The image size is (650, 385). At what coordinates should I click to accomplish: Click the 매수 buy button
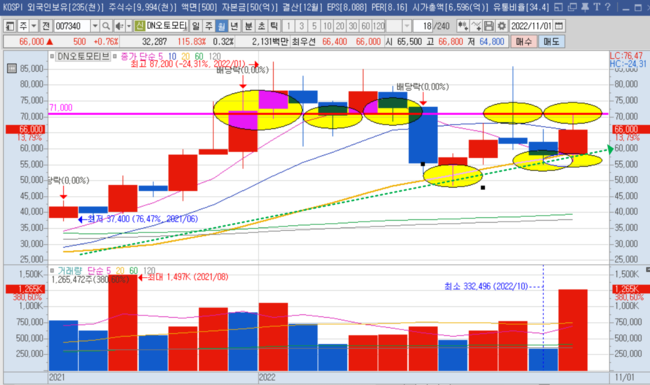pyautogui.click(x=524, y=41)
